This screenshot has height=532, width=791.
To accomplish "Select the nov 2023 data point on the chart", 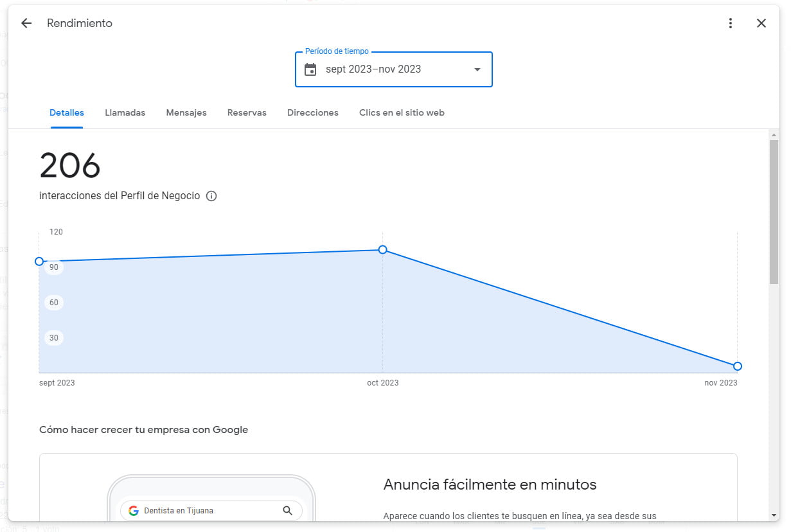I will 737,366.
